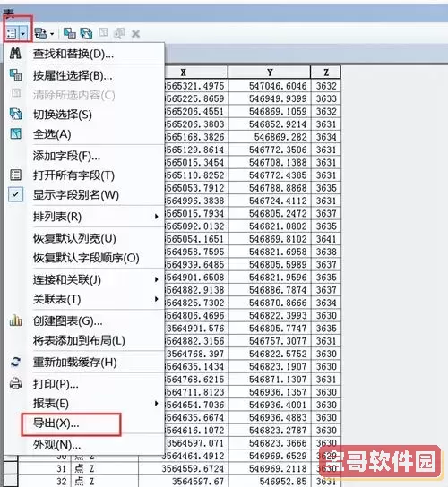Click the X column header
The width and height of the screenshot is (448, 487).
196,73
